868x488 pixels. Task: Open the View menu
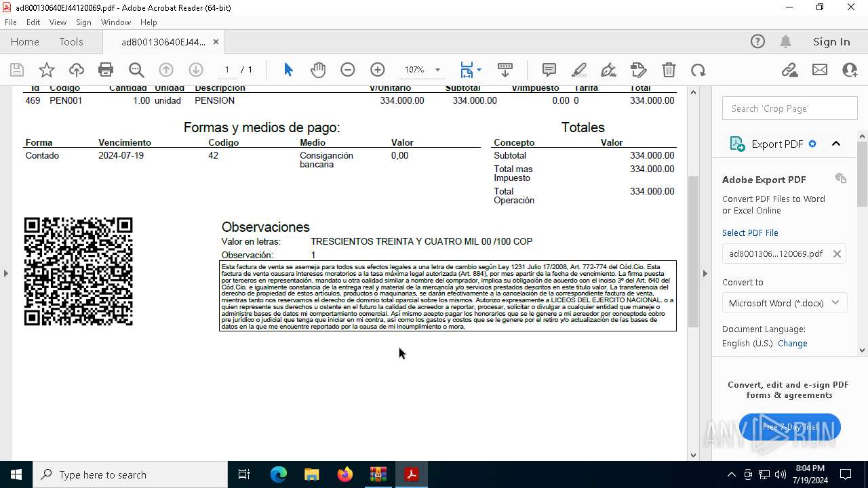point(58,22)
